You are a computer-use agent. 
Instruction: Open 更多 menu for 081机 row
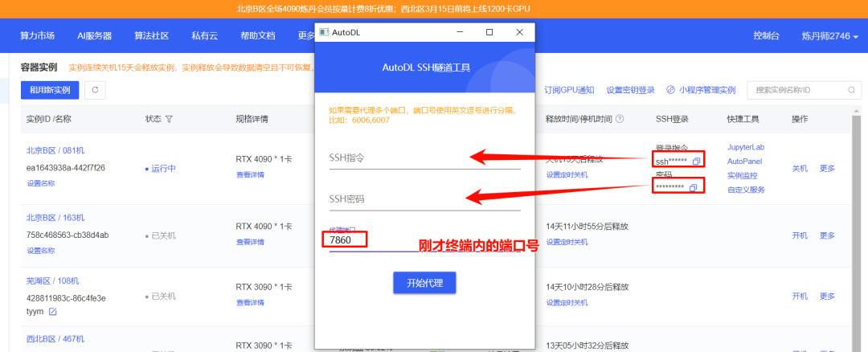tap(827, 169)
